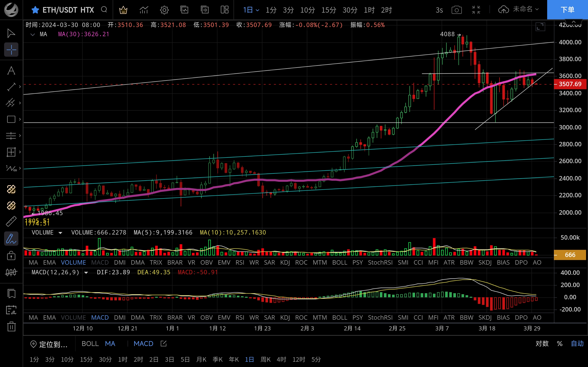Click the ruler measure tool
The width and height of the screenshot is (588, 367).
click(11, 221)
